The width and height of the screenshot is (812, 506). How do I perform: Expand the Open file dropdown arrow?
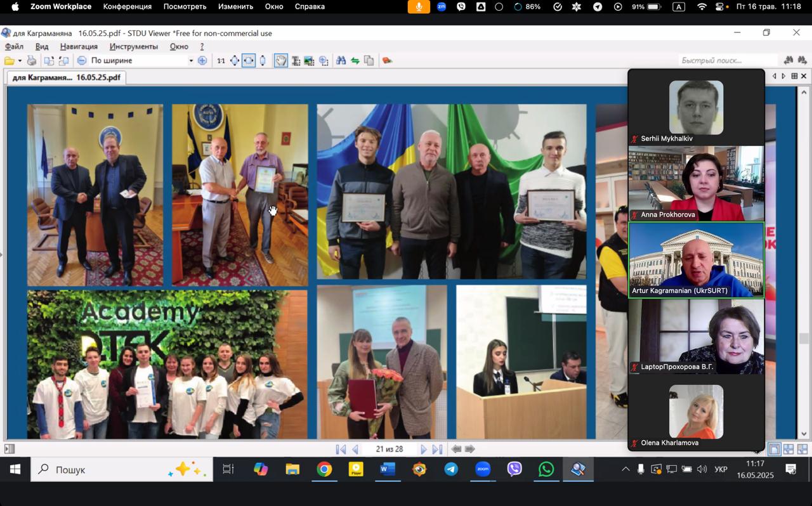20,61
